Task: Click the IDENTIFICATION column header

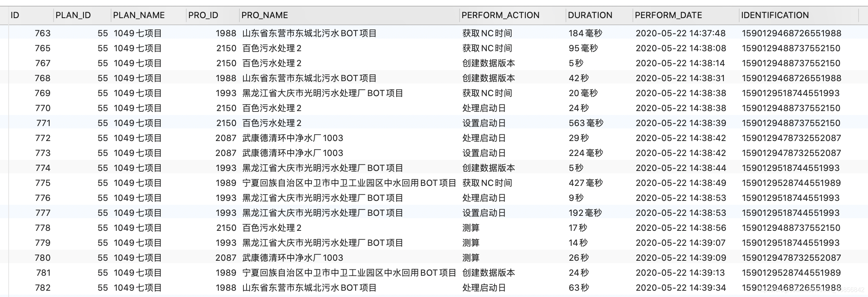Action: click(x=775, y=15)
